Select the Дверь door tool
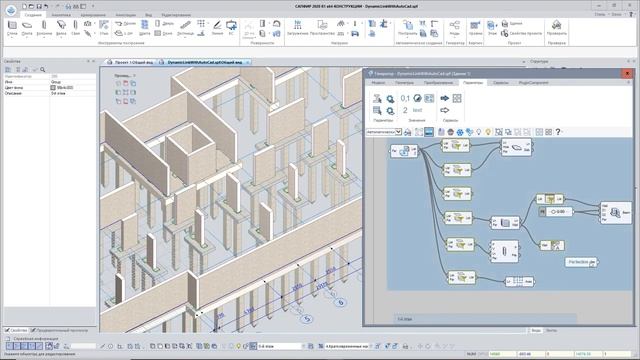Image resolution: width=640 pixels, height=360 pixels. pyautogui.click(x=164, y=24)
